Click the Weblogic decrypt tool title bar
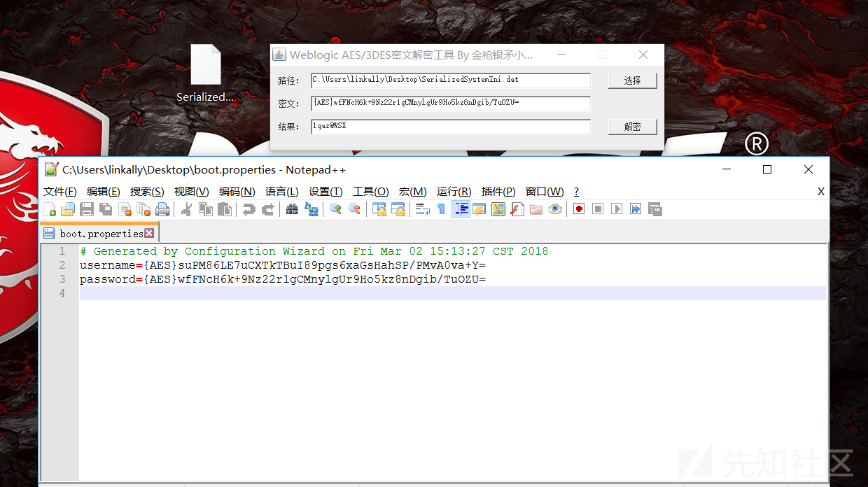The width and height of the screenshot is (868, 487). pos(412,55)
